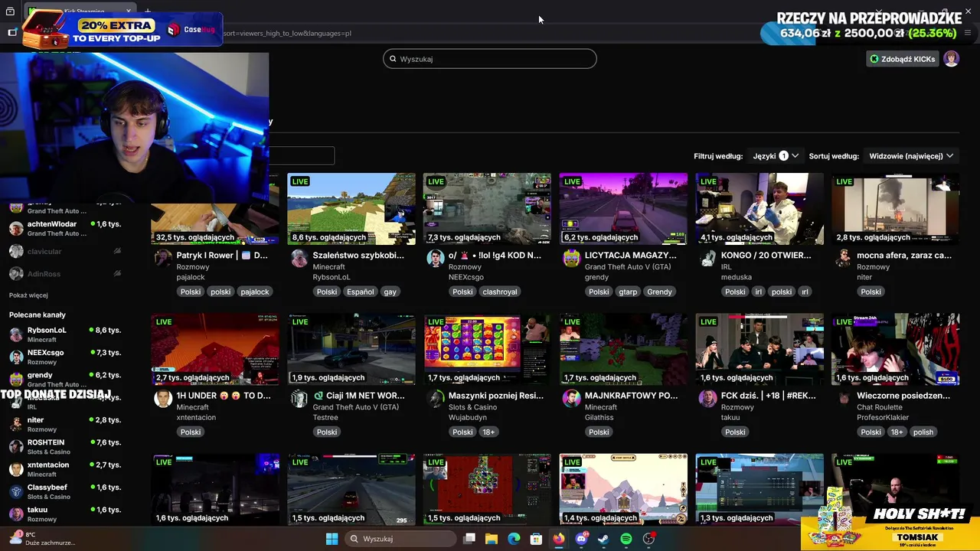Open niter's avatar on the mocna afera card
This screenshot has width=980, height=551.
click(x=844, y=259)
